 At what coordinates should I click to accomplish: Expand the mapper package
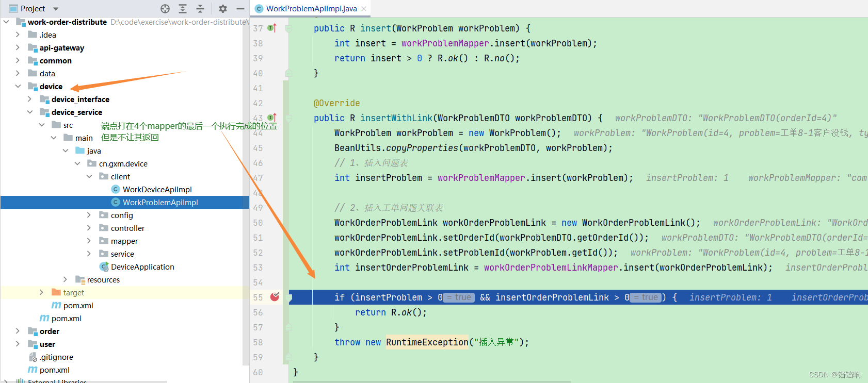pyautogui.click(x=89, y=241)
